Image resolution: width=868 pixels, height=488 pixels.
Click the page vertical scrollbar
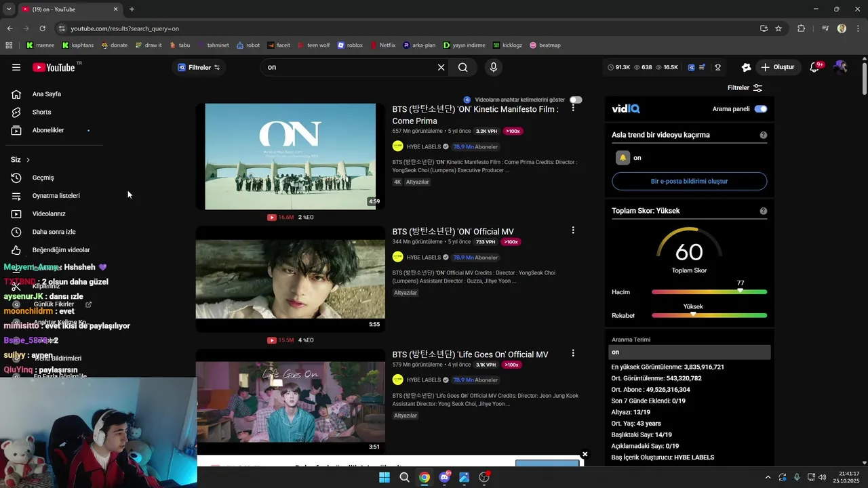pos(864,78)
